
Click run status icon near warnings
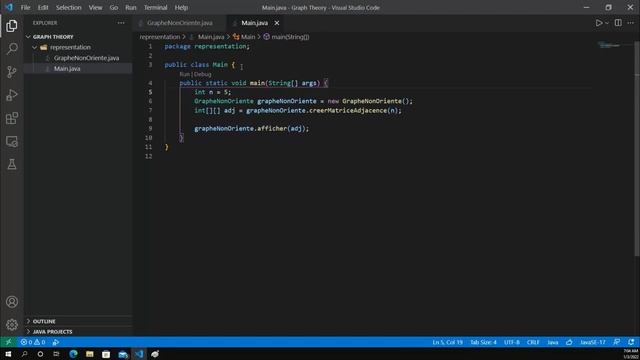tap(56, 342)
